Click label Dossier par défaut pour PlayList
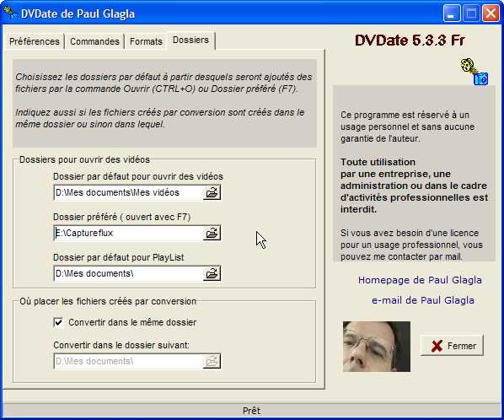504x420 pixels. (x=119, y=257)
